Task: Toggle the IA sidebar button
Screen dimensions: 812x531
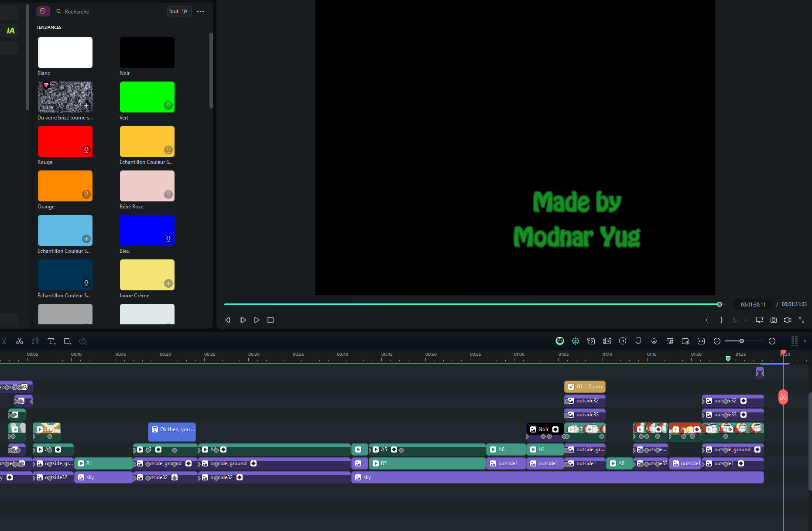Action: (x=10, y=31)
